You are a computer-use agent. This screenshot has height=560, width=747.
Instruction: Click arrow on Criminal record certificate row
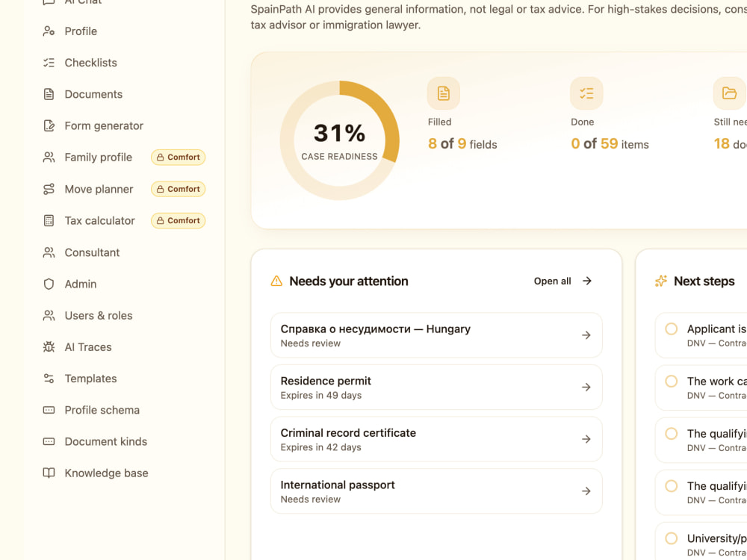click(586, 439)
